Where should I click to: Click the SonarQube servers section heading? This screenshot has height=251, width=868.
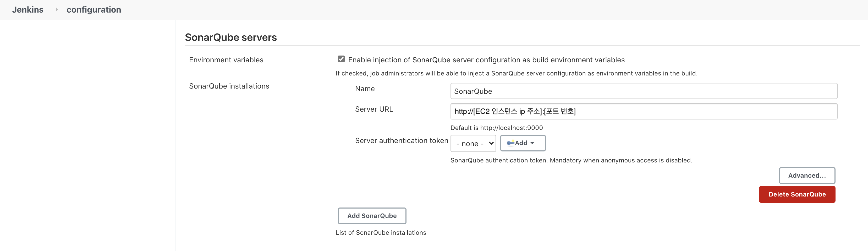(230, 37)
